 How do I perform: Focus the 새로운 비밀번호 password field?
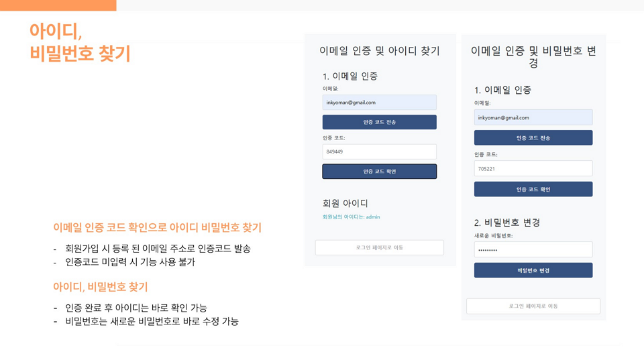click(533, 249)
